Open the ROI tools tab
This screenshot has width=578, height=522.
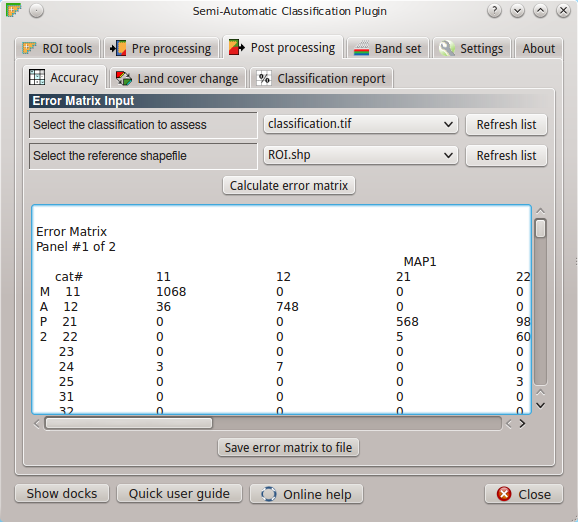[58, 48]
